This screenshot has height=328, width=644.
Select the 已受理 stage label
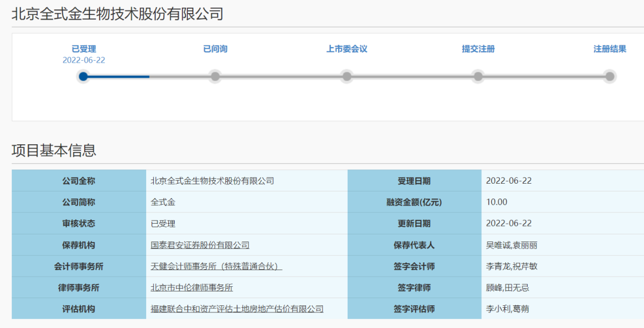[x=84, y=49]
